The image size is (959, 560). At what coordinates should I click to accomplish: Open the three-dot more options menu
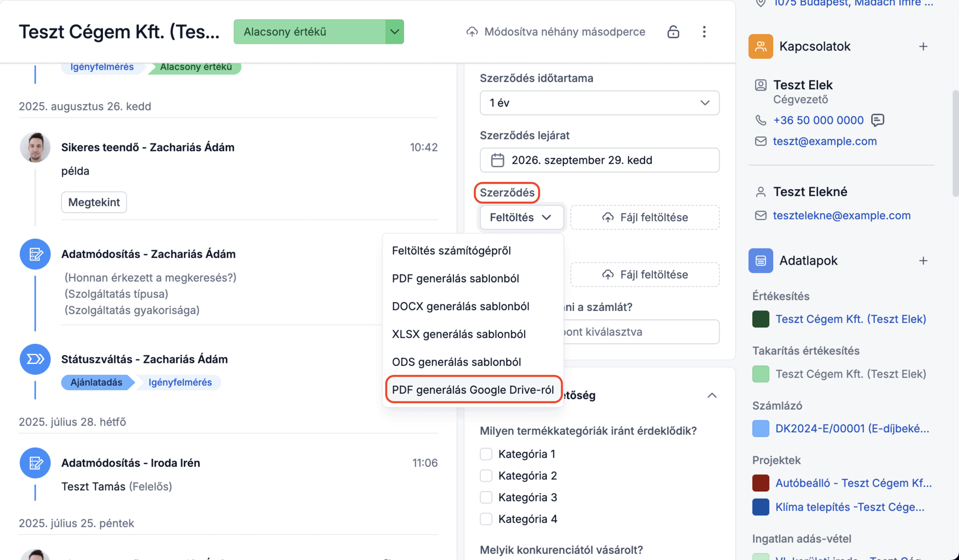tap(704, 32)
